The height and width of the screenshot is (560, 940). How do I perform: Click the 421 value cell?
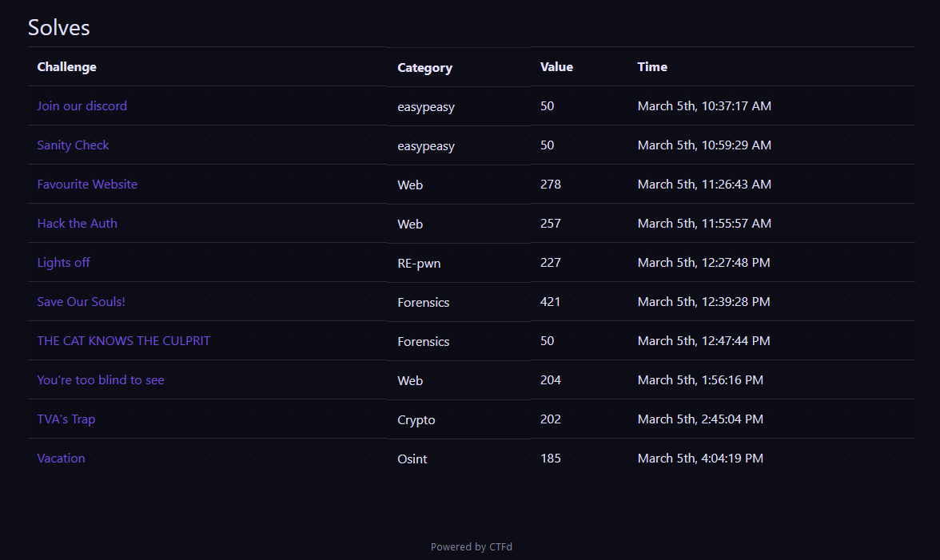(x=550, y=302)
